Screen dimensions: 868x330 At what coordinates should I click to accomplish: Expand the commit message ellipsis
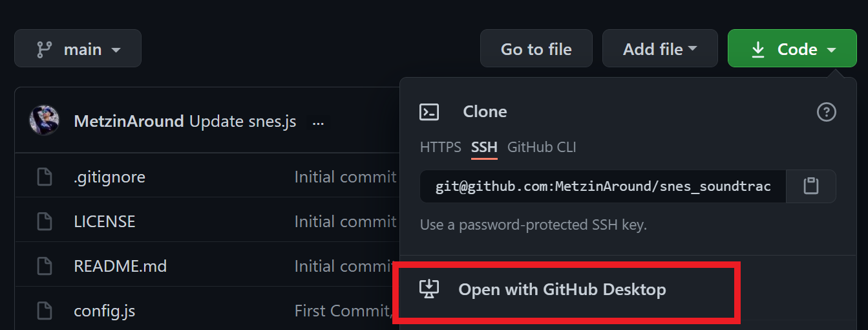[x=318, y=122]
